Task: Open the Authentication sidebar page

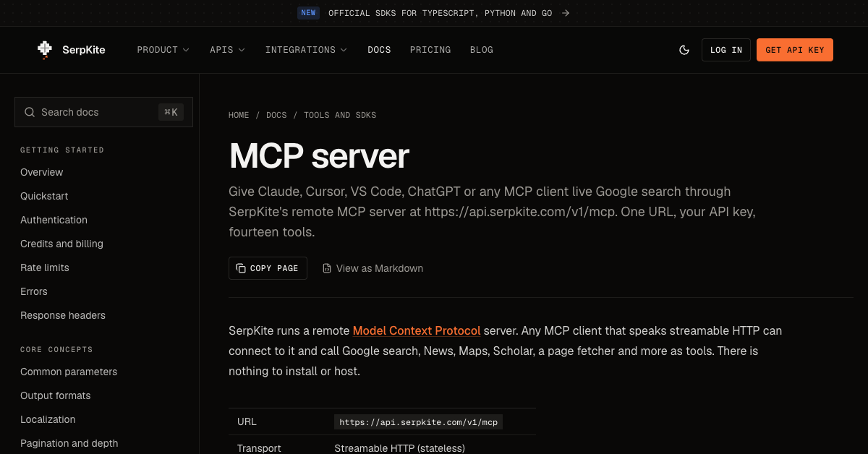Action: click(54, 220)
